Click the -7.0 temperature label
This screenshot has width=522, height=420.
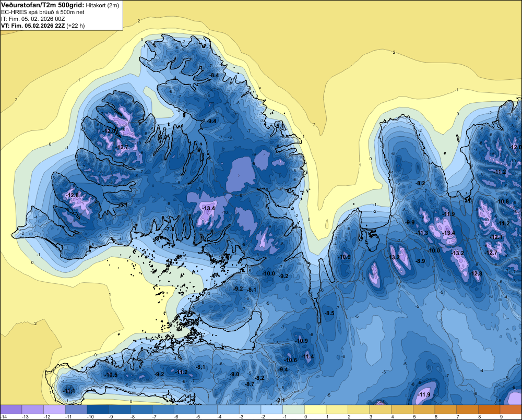tap(170, 230)
